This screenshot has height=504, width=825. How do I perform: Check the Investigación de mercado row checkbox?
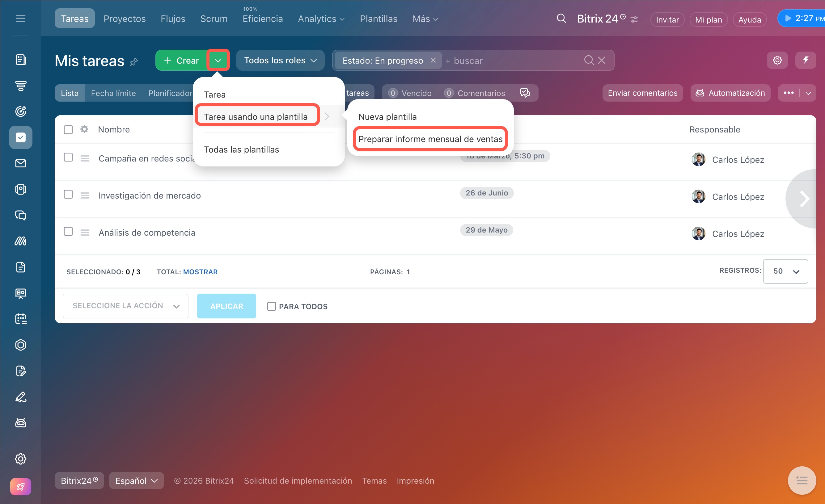click(68, 195)
